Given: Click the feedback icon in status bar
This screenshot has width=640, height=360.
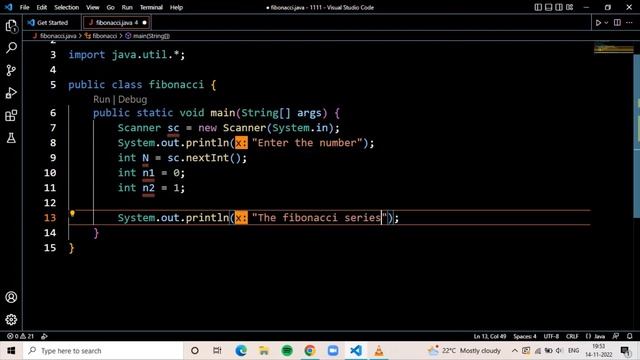Looking at the screenshot, I should pos(616,336).
